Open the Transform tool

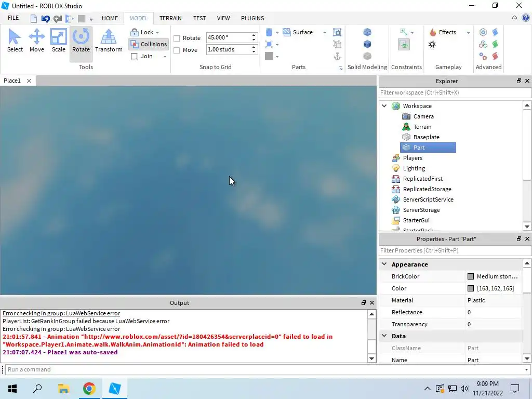pos(109,41)
